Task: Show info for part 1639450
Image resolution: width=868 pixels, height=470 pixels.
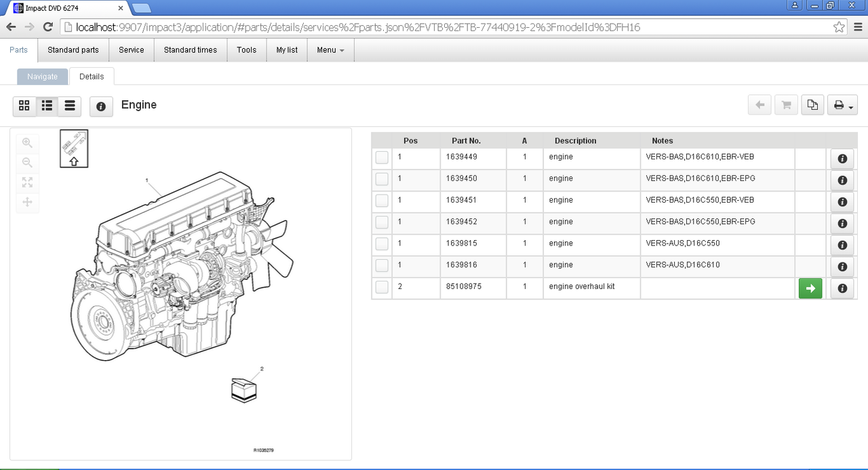Action: pos(842,180)
